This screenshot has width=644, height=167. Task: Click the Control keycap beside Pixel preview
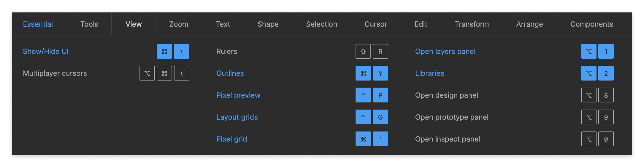(363, 95)
